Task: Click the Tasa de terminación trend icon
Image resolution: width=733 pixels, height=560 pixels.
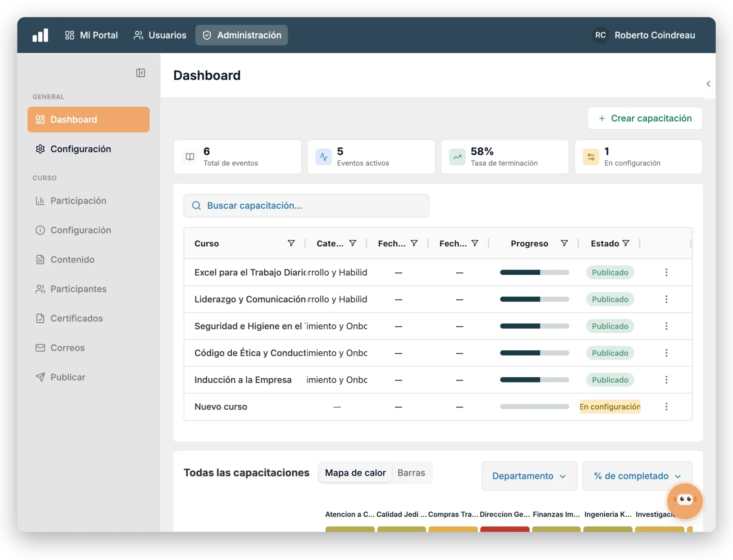Action: pos(457,157)
